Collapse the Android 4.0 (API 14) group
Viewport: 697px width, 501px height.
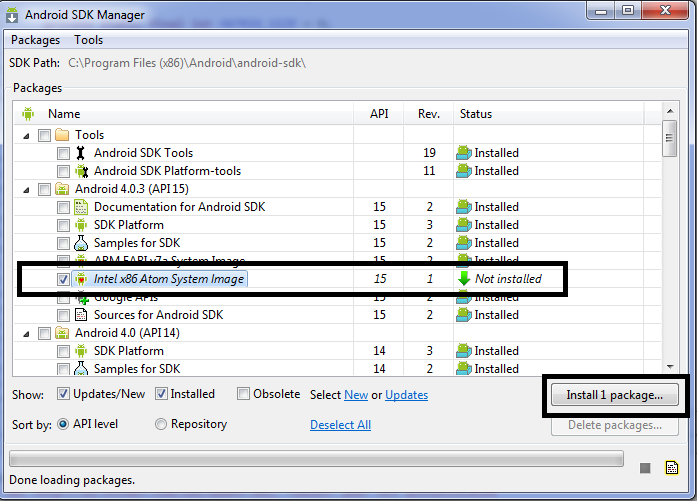[x=25, y=333]
